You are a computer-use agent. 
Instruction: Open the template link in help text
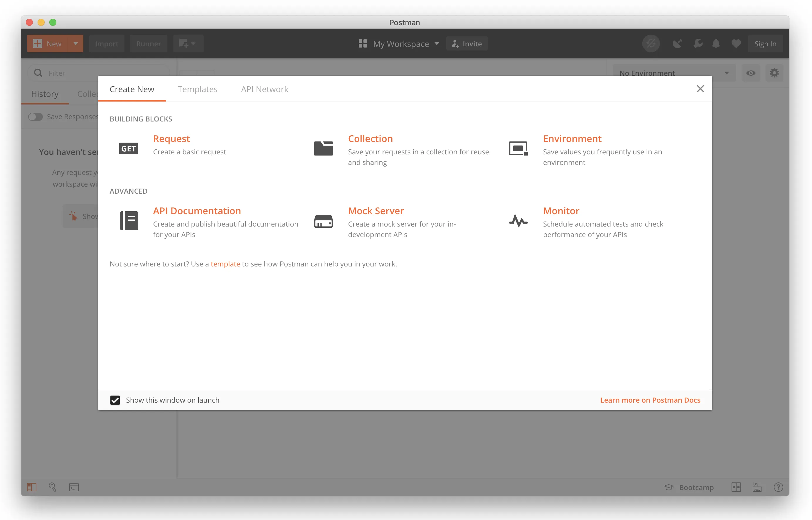click(225, 264)
